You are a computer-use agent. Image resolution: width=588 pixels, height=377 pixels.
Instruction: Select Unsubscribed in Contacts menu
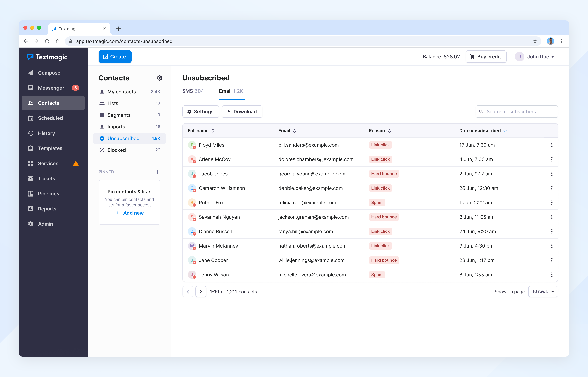click(x=129, y=138)
